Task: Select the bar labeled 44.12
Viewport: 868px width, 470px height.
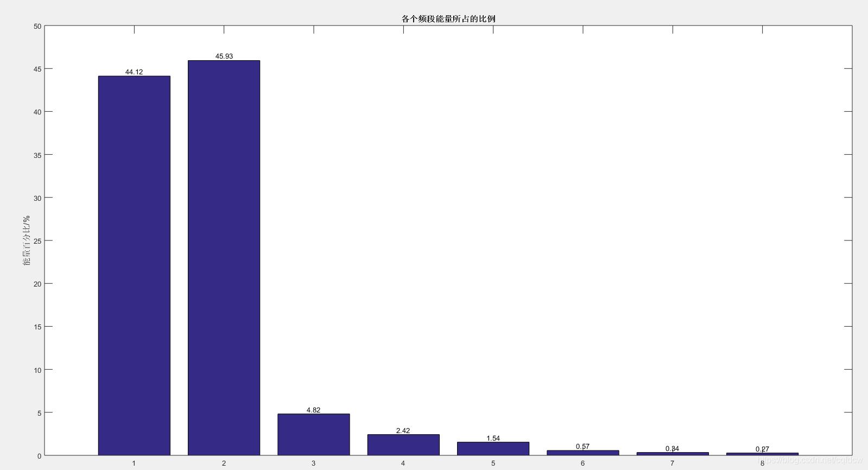Action: 134,265
